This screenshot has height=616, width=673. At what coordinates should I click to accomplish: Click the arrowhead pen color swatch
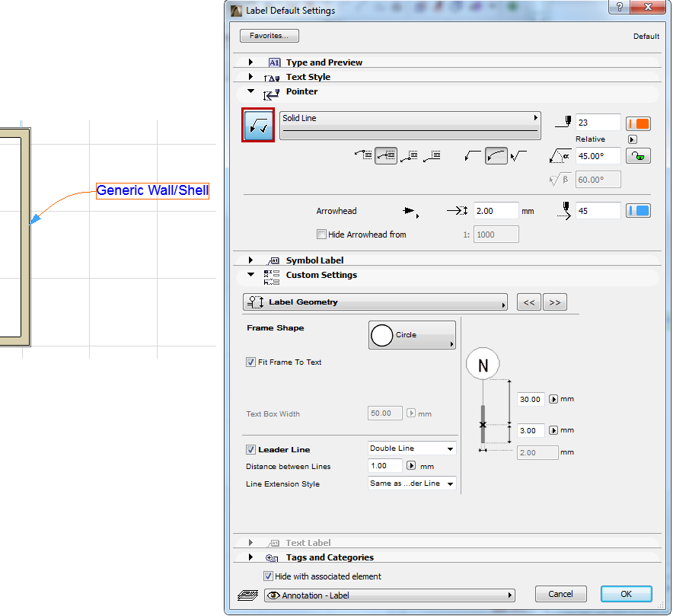pos(638,211)
